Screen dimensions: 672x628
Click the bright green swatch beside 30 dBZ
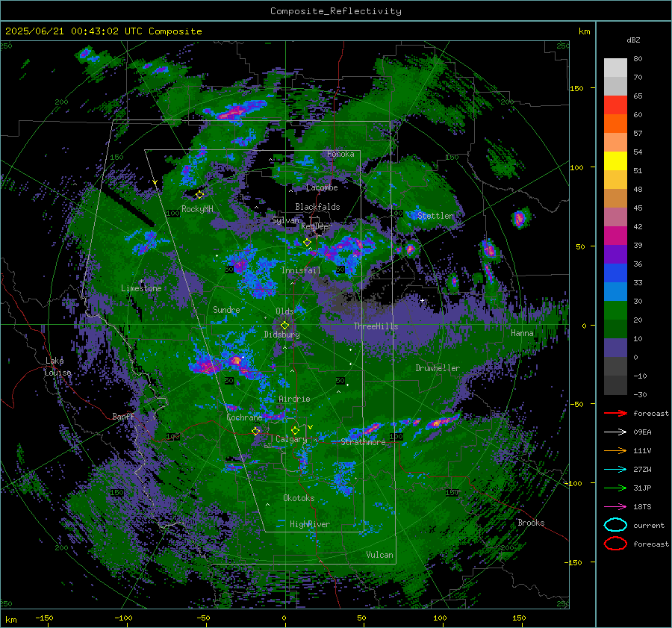pyautogui.click(x=615, y=311)
